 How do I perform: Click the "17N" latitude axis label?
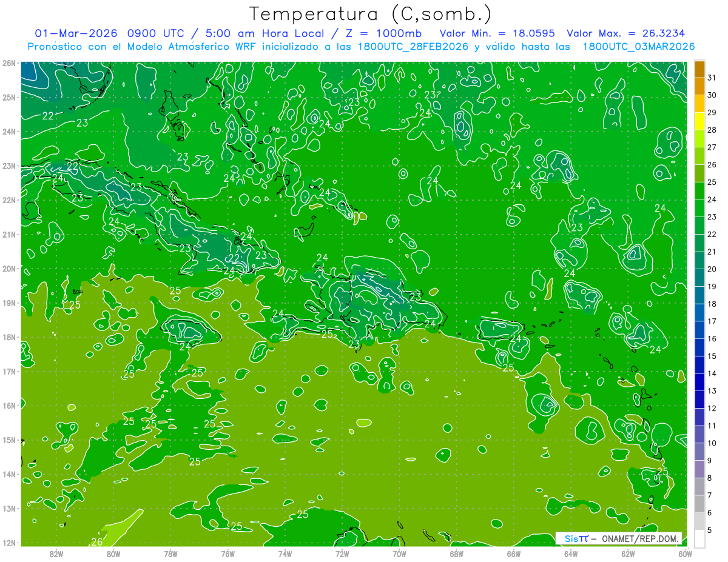(8, 371)
